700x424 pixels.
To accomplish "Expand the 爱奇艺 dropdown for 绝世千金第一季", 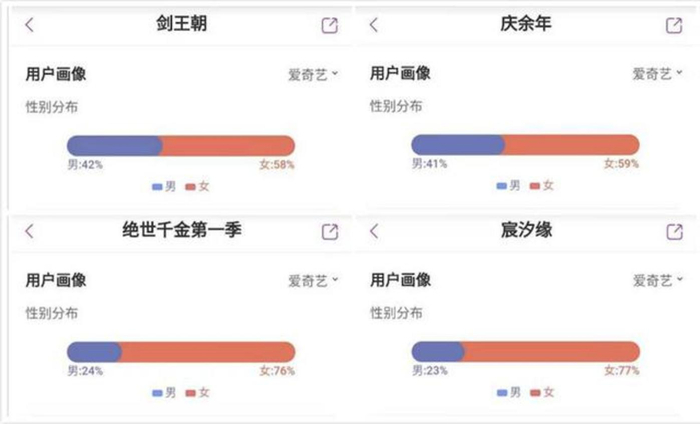I will point(314,281).
